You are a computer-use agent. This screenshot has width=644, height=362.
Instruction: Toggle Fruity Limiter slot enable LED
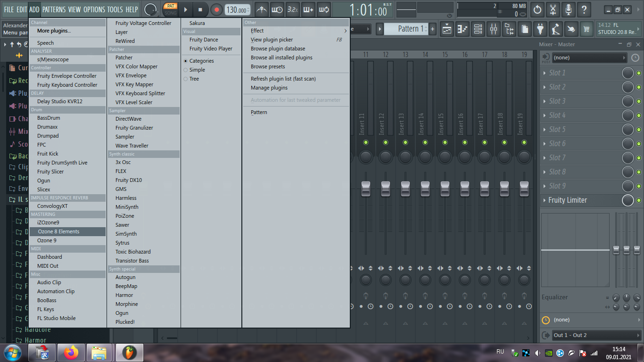[639, 200]
